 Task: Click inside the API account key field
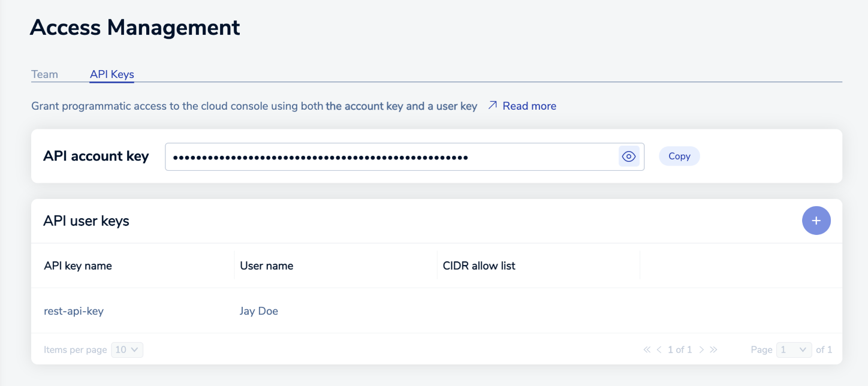(390, 157)
